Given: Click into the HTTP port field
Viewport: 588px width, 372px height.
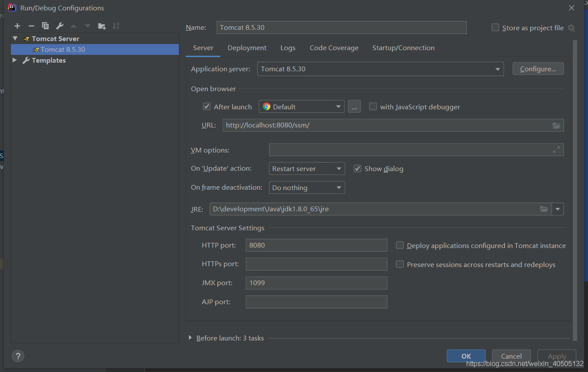Looking at the screenshot, I should pos(316,245).
